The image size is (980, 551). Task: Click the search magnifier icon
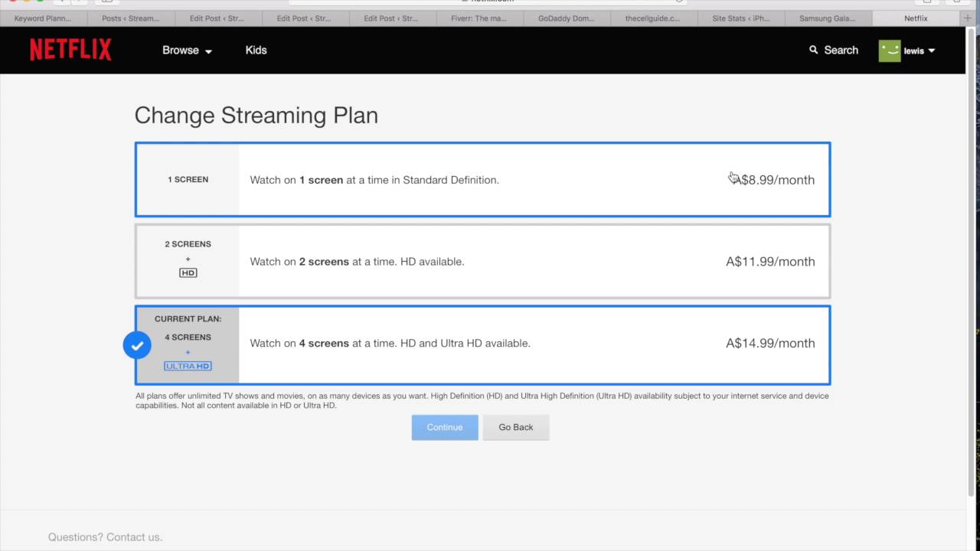click(x=813, y=50)
